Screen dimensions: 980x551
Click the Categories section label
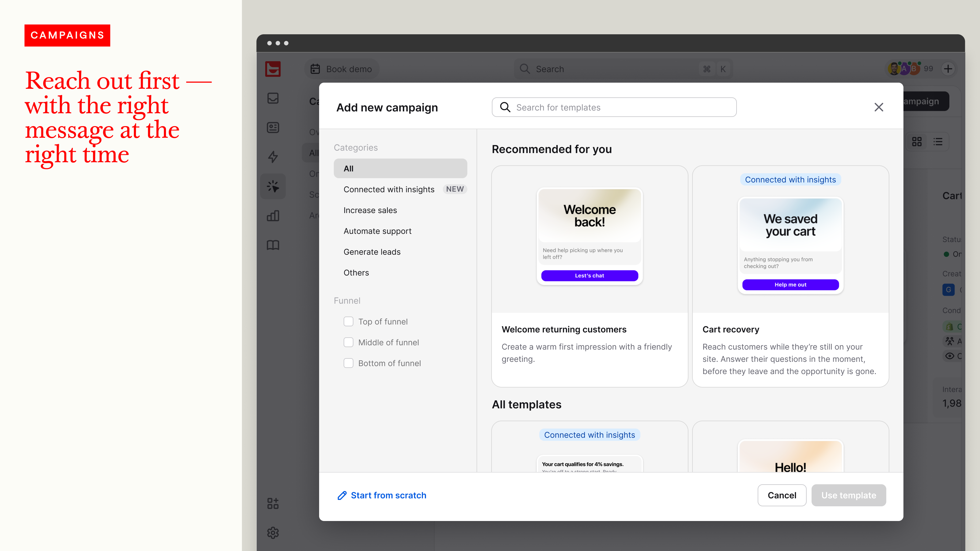pos(356,148)
